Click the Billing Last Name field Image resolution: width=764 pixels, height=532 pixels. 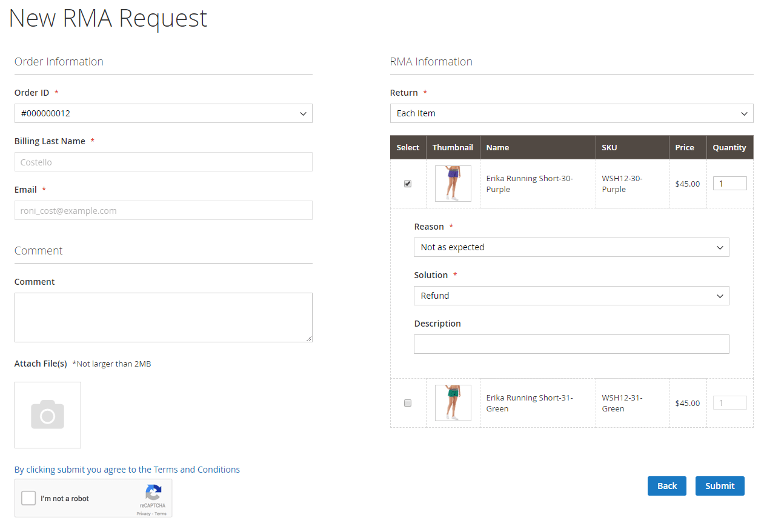[163, 162]
